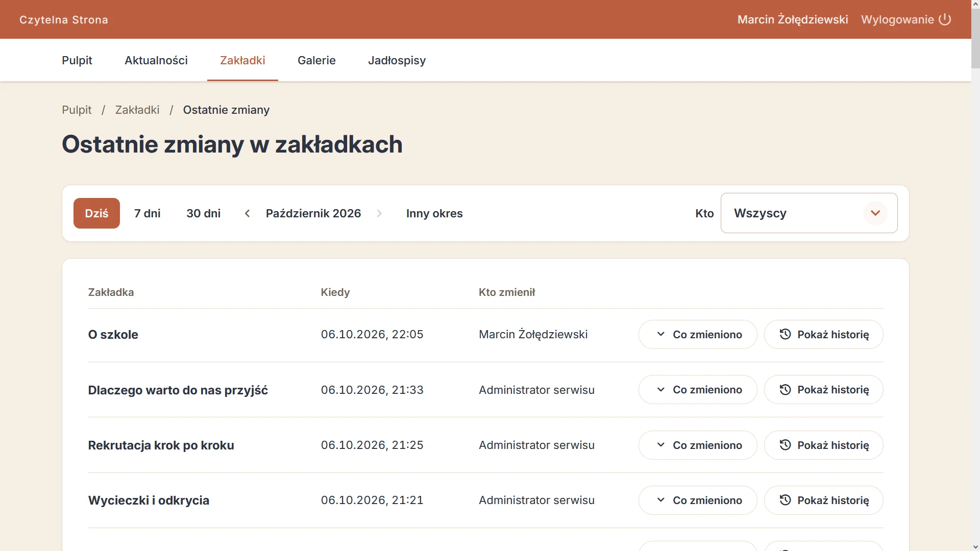The image size is (980, 551).
Task: Open the Wszyscy dropdown arrow
Action: (x=875, y=213)
